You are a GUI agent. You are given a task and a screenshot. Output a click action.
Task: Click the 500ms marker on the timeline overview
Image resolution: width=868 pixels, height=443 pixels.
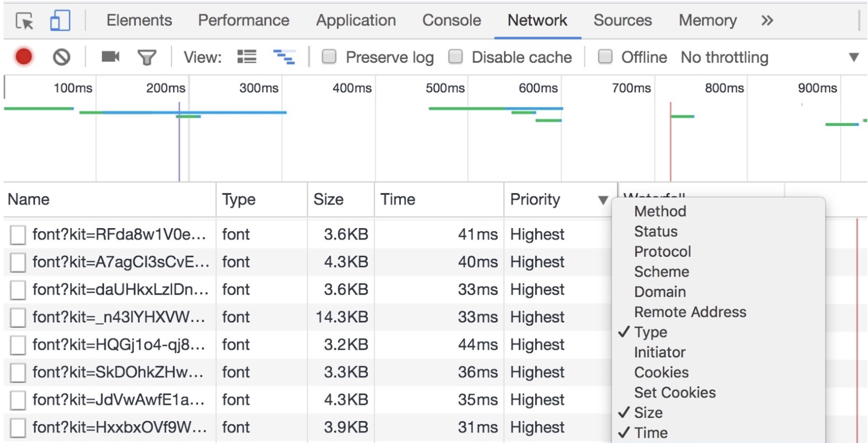[445, 88]
